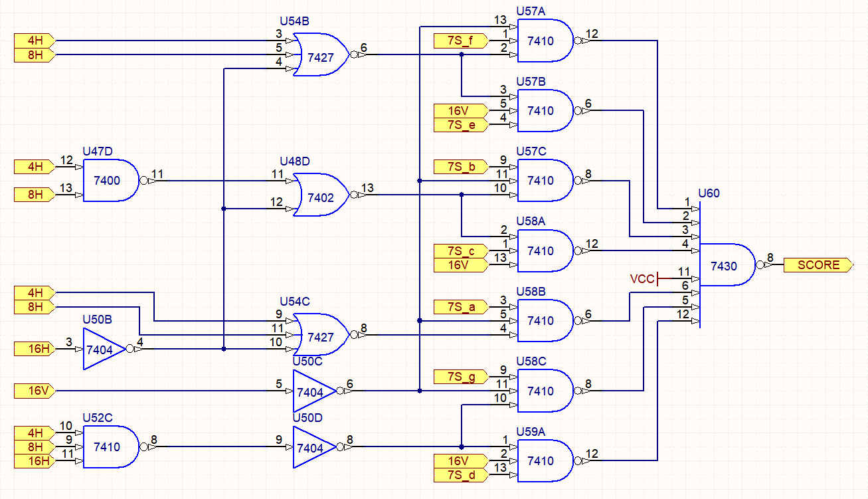Click the SCORE output port
Screen dimensions: 868x499
(x=818, y=265)
